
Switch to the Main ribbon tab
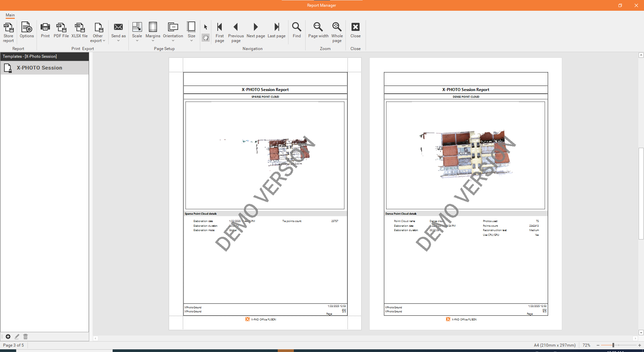pyautogui.click(x=10, y=15)
